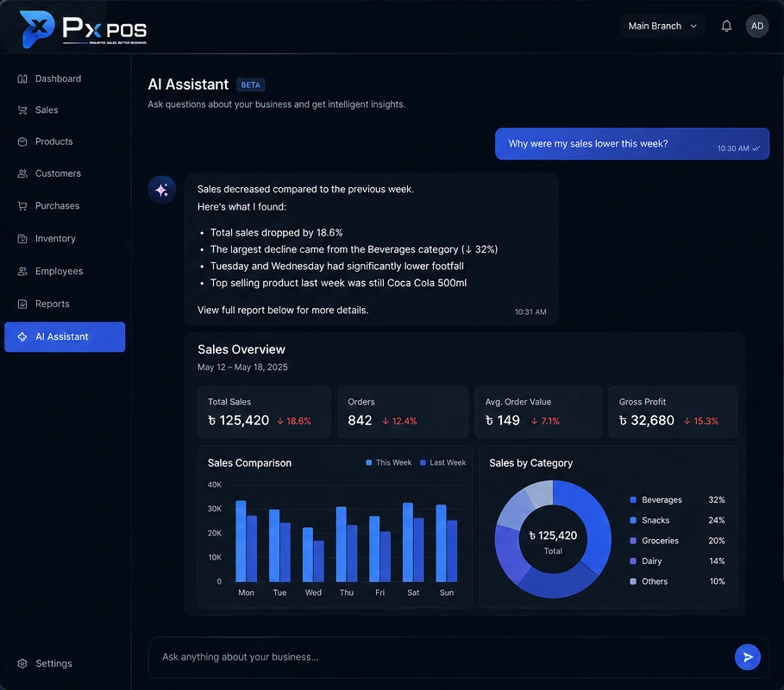This screenshot has width=784, height=690.
Task: Open the Sales menu item
Action: [x=65, y=110]
